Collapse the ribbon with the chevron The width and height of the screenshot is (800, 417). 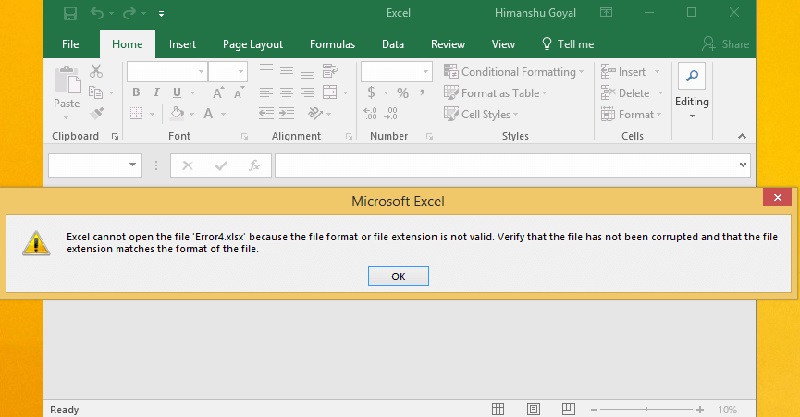(742, 136)
